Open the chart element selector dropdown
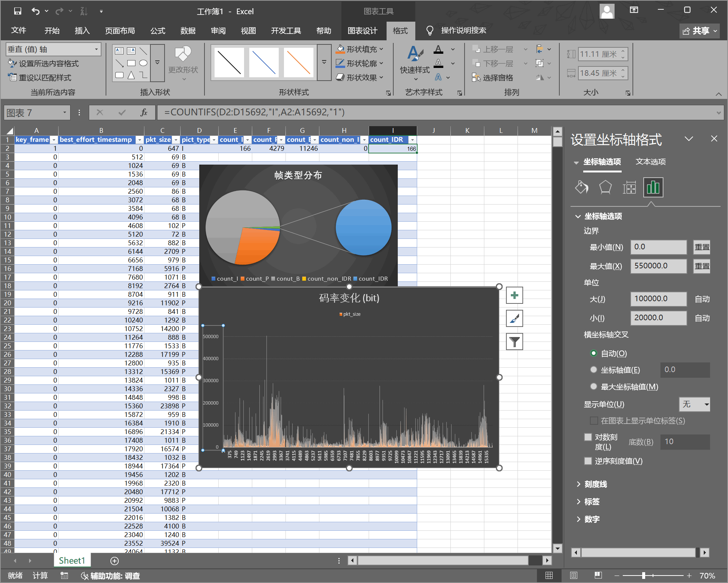Screen dimensions: 728x583 click(x=96, y=49)
